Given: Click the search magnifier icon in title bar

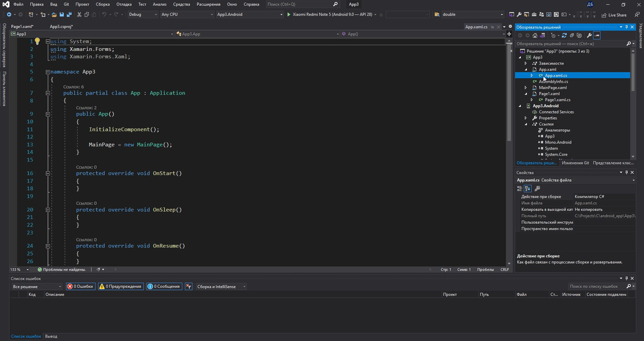Looking at the screenshot, I should [336, 4].
